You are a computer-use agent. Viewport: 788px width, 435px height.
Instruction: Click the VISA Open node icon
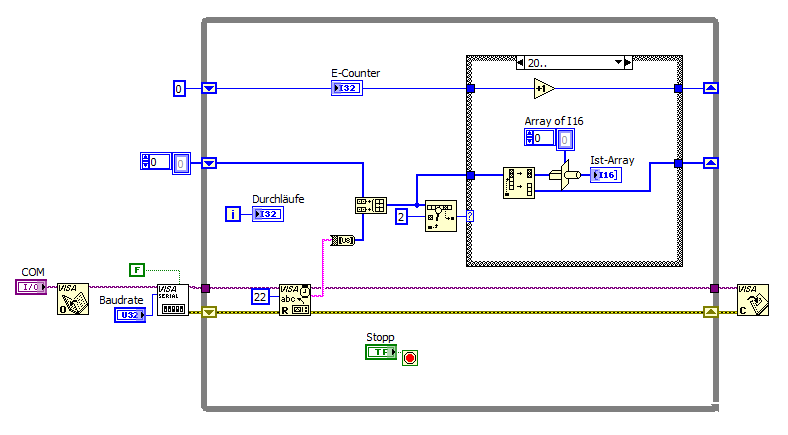[73, 299]
